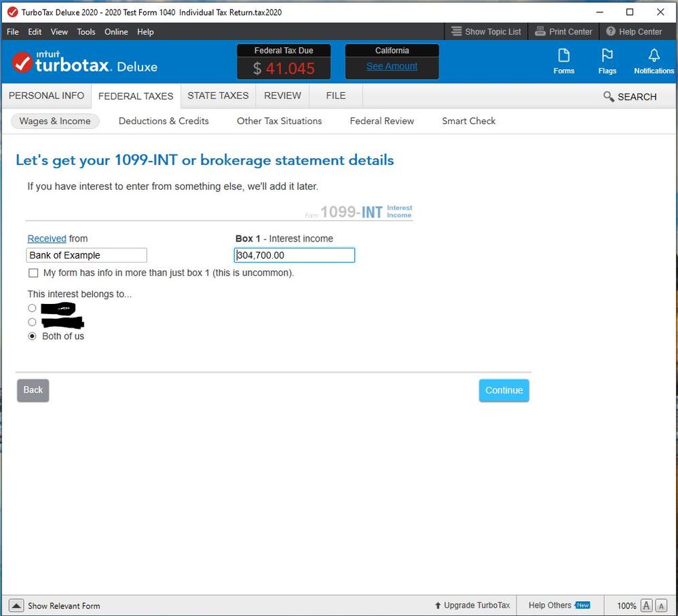Switch to the REVIEW tab
Image resolution: width=678 pixels, height=616 pixels.
tap(282, 96)
